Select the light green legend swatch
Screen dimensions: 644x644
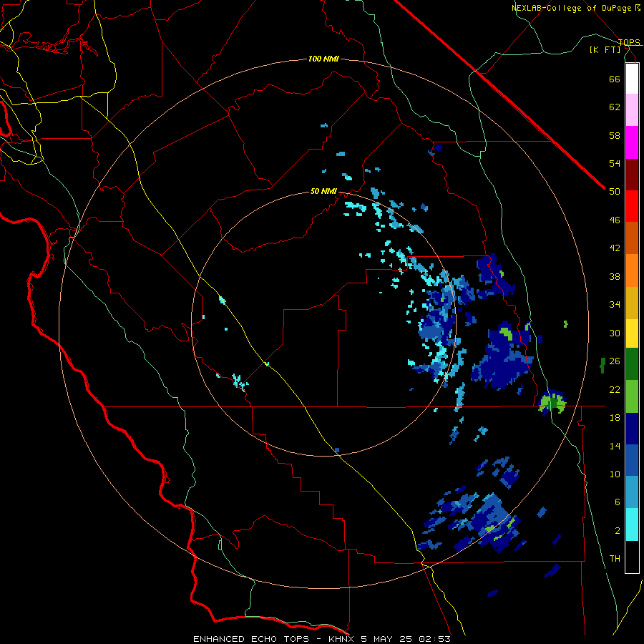click(x=632, y=396)
